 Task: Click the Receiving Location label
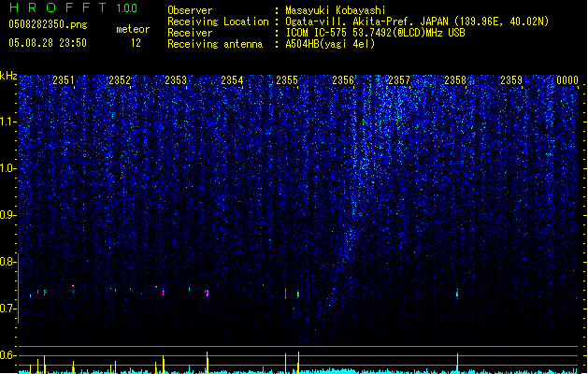click(x=218, y=22)
